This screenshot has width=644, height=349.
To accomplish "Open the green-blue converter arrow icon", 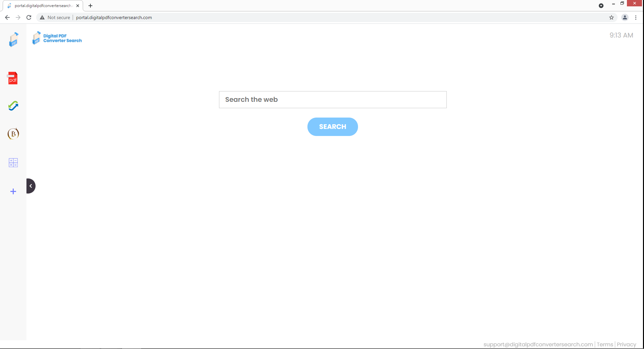I will [13, 106].
